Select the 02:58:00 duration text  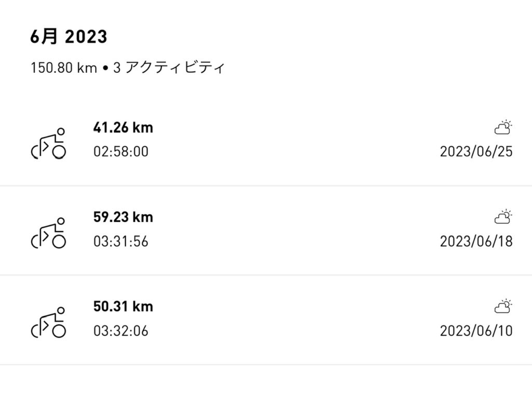pyautogui.click(x=121, y=152)
